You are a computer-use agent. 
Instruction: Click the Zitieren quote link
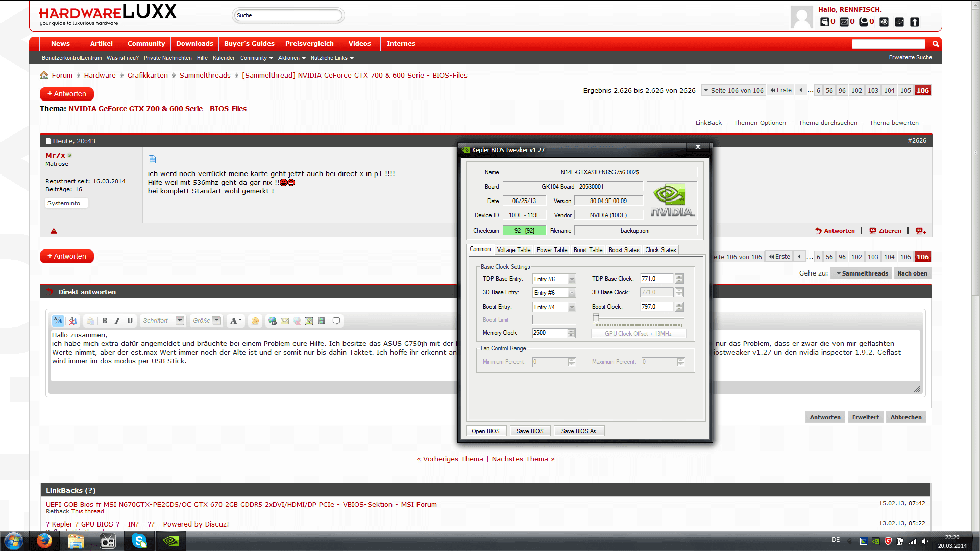click(x=886, y=231)
